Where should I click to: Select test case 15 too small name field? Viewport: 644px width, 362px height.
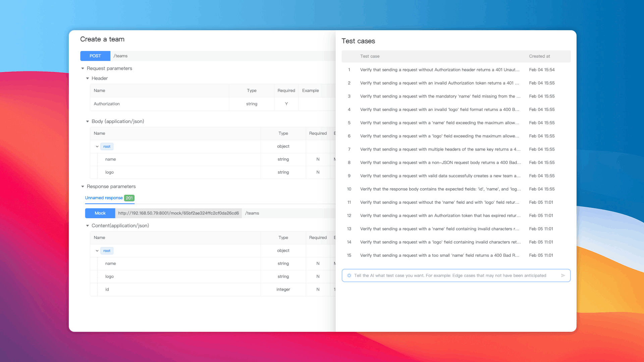pos(439,255)
